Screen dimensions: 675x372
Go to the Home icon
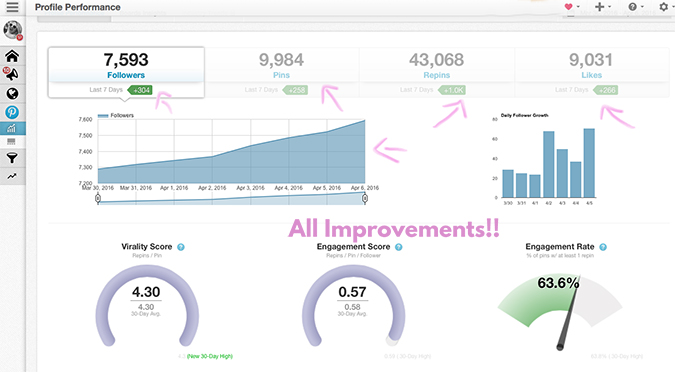tap(12, 56)
